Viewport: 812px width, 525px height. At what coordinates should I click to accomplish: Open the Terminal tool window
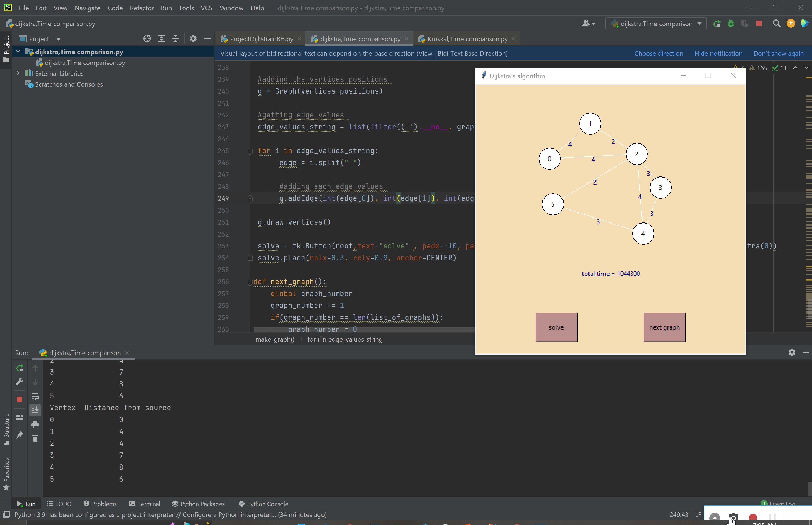tap(145, 504)
